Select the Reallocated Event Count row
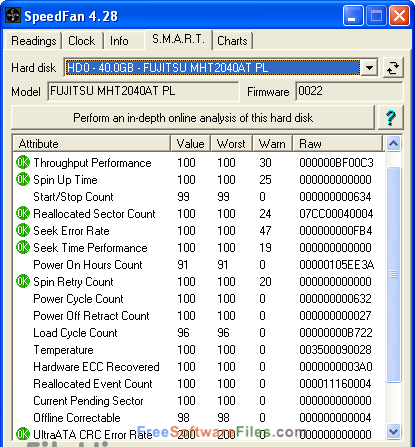The height and width of the screenshot is (447, 415). [x=199, y=383]
